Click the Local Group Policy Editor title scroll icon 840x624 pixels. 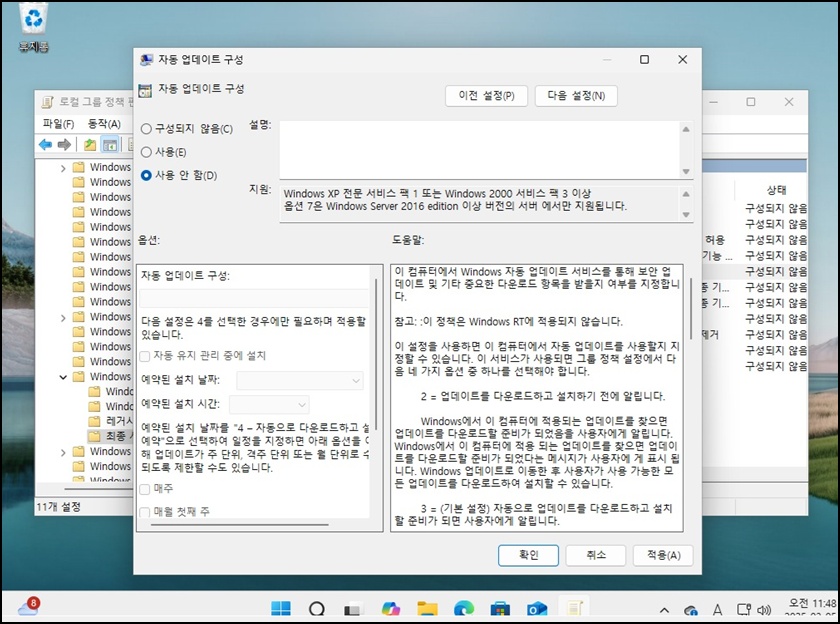(x=47, y=102)
